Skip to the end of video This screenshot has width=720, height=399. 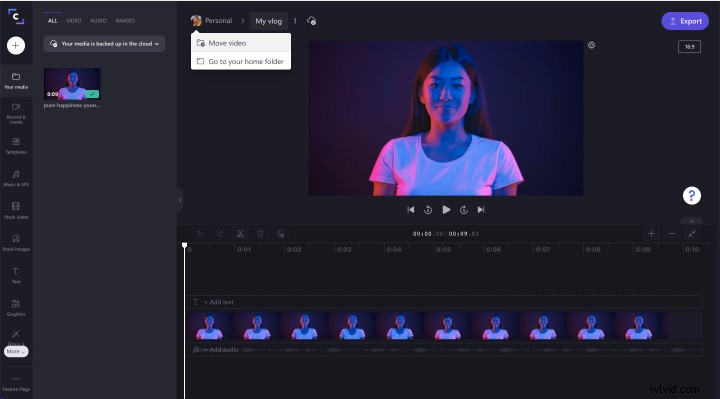481,210
